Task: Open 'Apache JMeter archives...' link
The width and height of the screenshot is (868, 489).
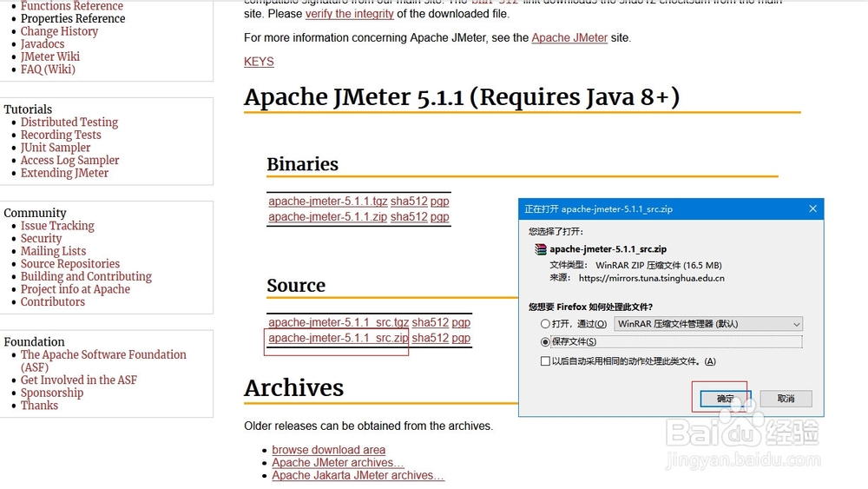Action: click(x=338, y=462)
